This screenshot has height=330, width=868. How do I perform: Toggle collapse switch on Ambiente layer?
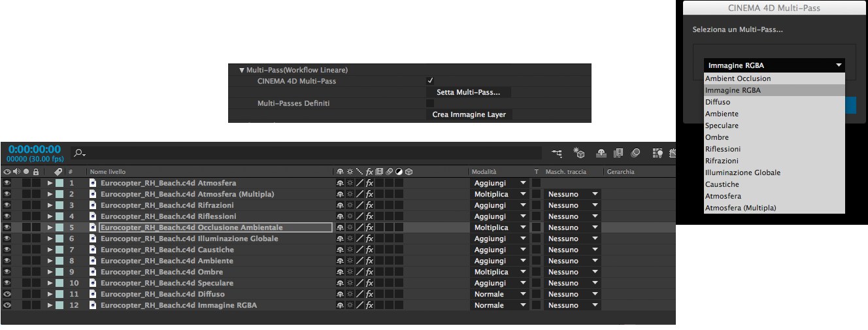(x=350, y=261)
